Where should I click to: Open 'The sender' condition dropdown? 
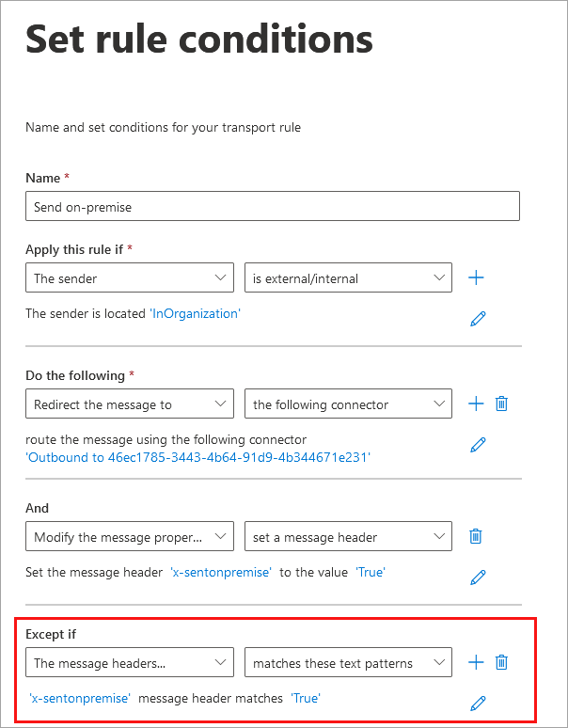click(x=130, y=277)
